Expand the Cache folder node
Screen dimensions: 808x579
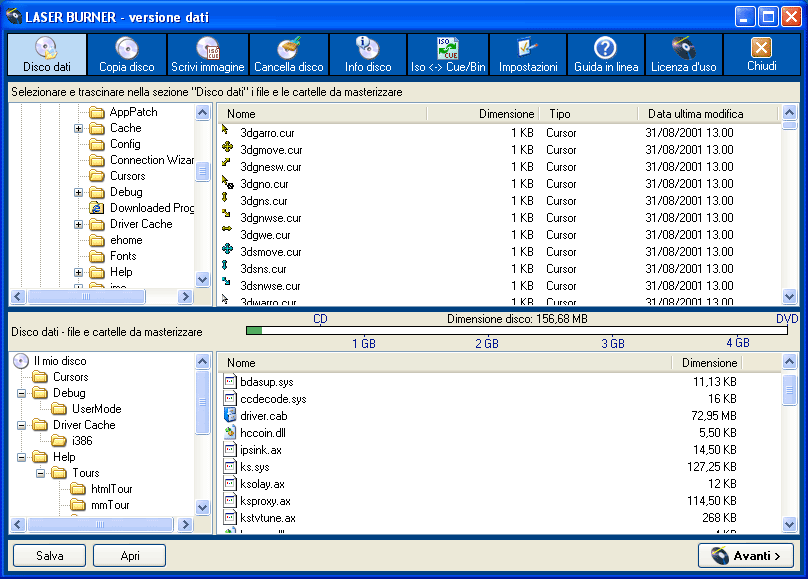(x=78, y=128)
